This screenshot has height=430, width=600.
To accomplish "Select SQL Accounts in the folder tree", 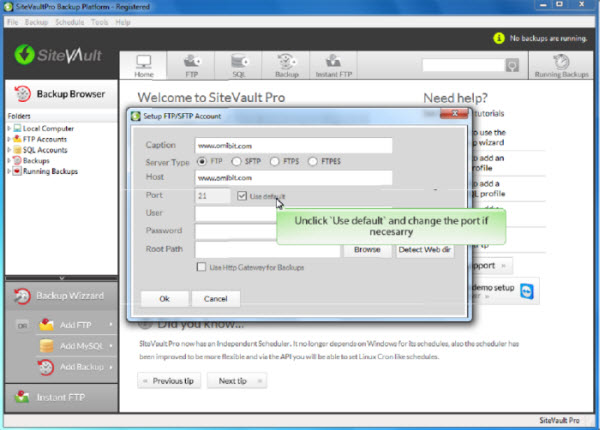I will (x=45, y=150).
